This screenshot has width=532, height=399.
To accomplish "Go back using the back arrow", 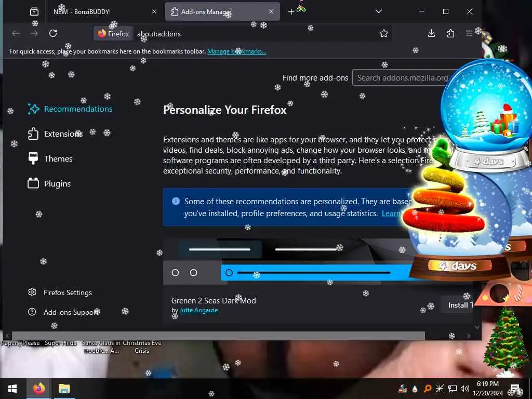I will (16, 33).
